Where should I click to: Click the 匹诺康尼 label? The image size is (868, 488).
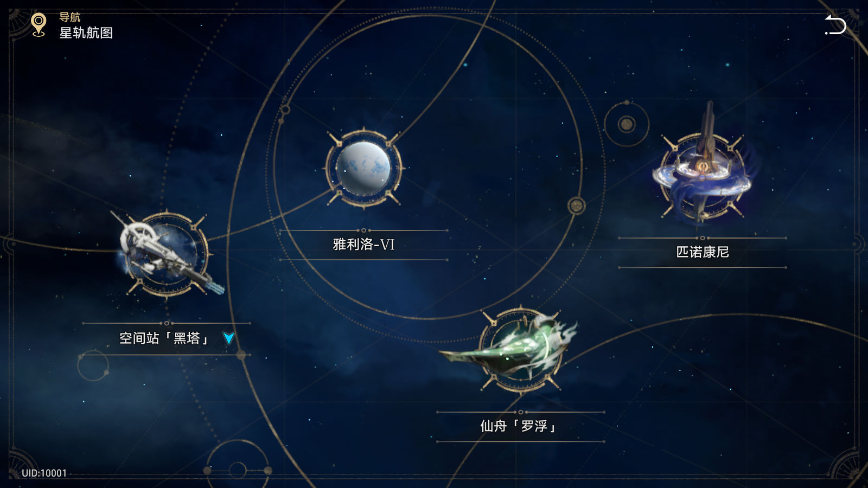click(703, 252)
